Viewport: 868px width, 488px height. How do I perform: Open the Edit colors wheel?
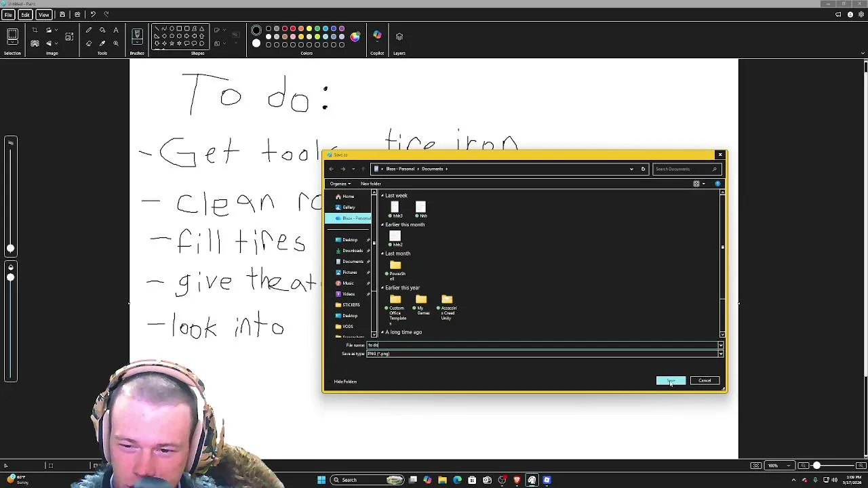point(355,37)
